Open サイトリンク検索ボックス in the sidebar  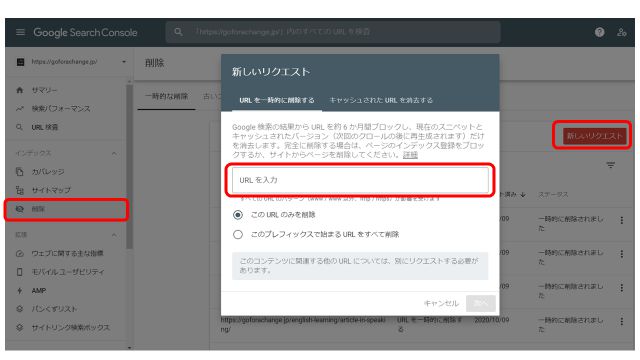coord(71,327)
